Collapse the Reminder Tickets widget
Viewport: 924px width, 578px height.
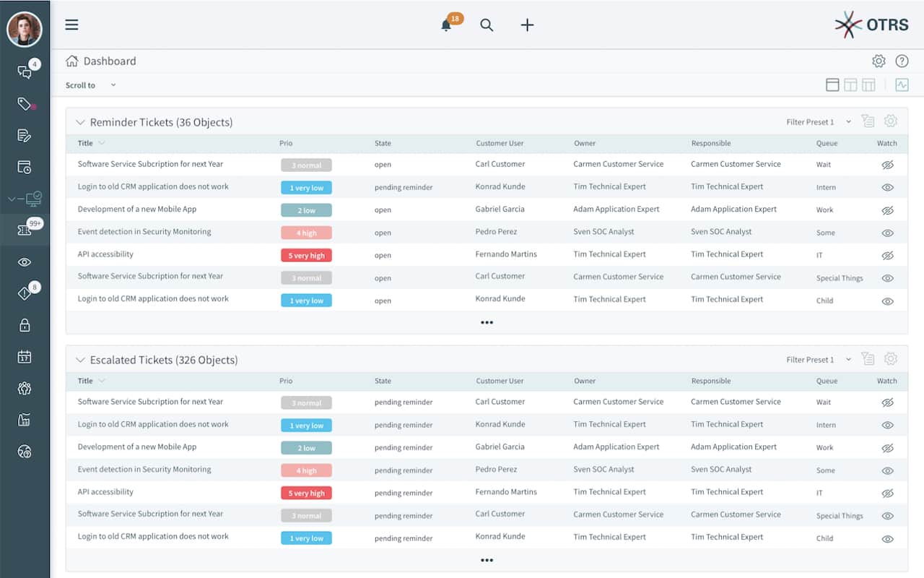click(79, 122)
